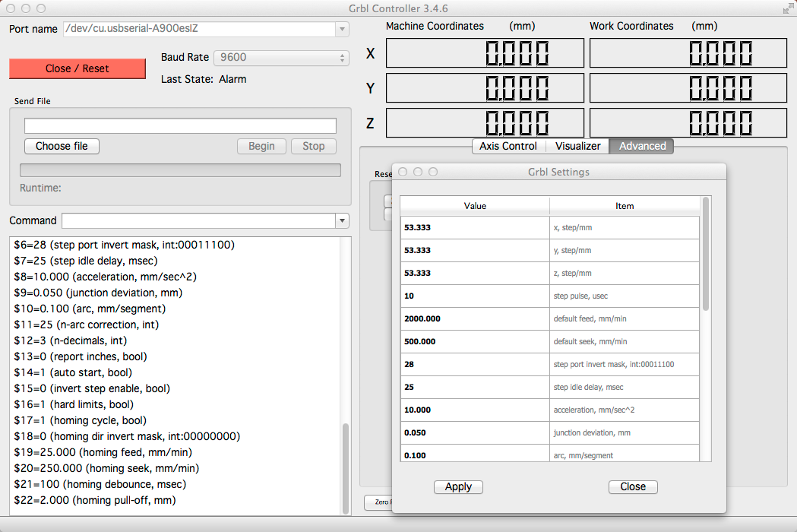The image size is (797, 532).
Task: Click the Close / Reset button
Action: coord(77,68)
